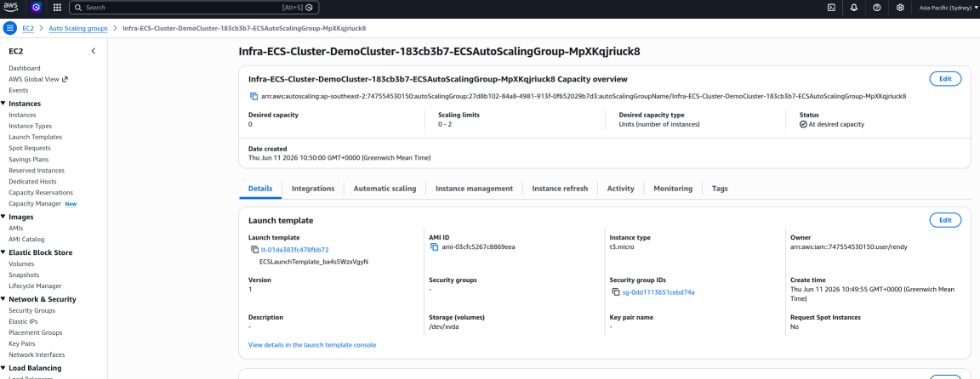This screenshot has width=980, height=379.
Task: Open Savings Plans in the sidebar
Action: (x=28, y=159)
